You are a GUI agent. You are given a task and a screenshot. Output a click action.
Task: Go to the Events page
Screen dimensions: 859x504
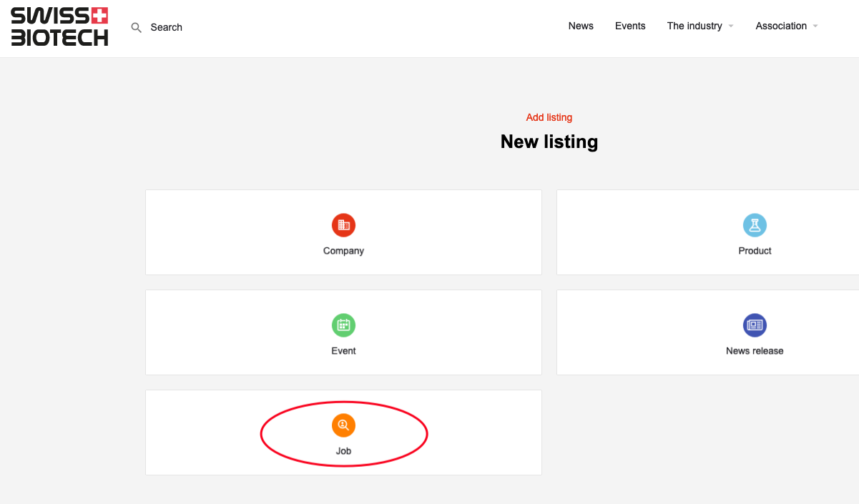[x=630, y=26]
